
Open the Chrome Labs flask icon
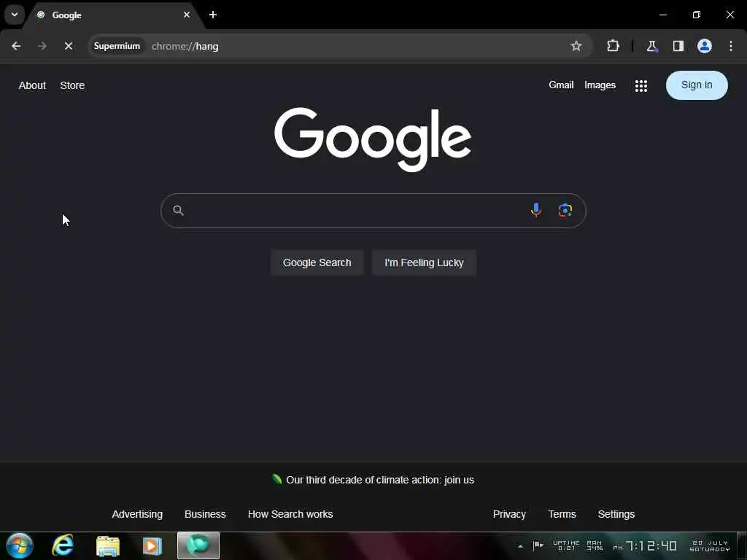tap(651, 46)
